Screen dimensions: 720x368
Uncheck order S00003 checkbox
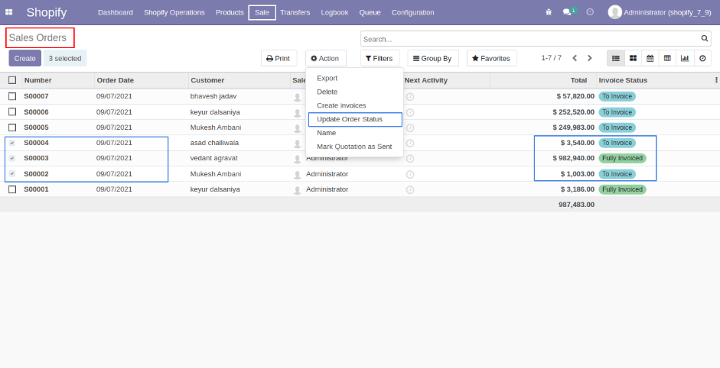12,158
